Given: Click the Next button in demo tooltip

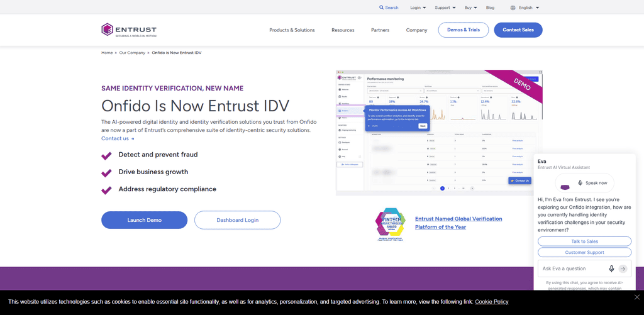Looking at the screenshot, I should [423, 126].
